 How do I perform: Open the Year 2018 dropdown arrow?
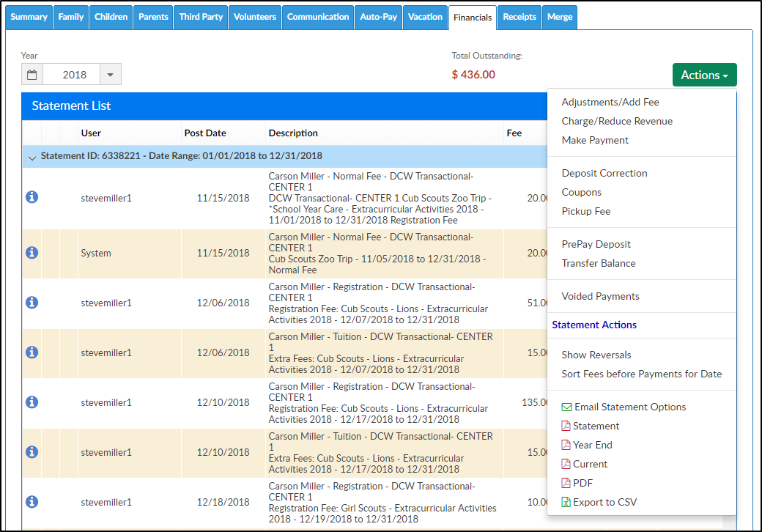point(110,75)
